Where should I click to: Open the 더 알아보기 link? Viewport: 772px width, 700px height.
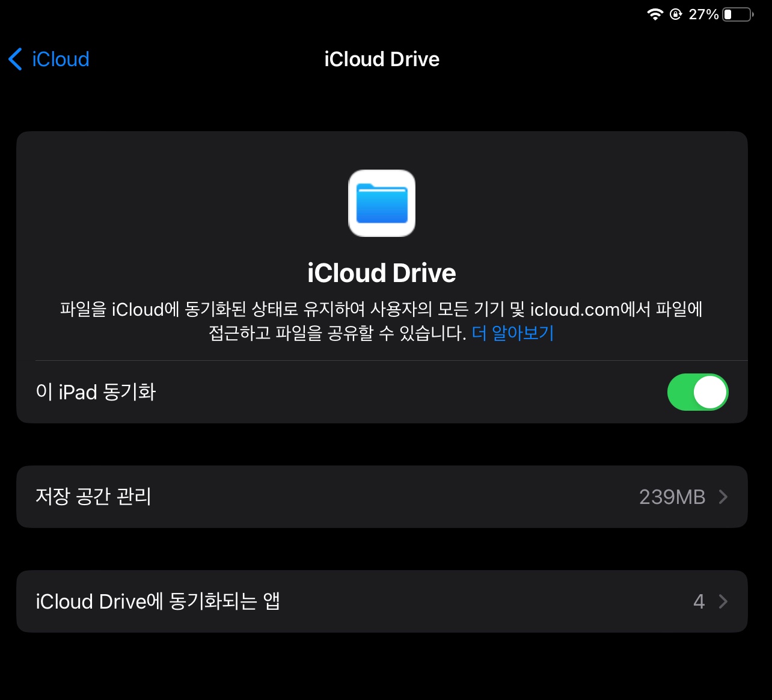[513, 333]
